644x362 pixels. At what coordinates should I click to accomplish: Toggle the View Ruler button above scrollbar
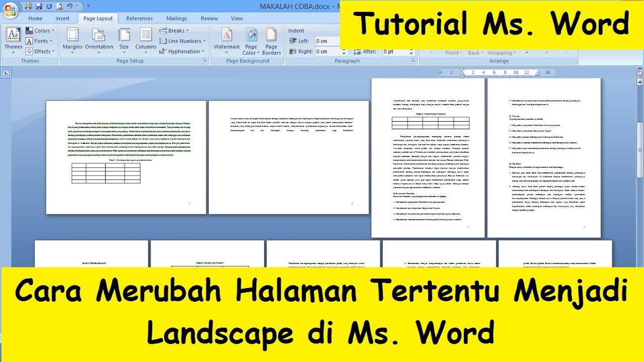click(639, 73)
